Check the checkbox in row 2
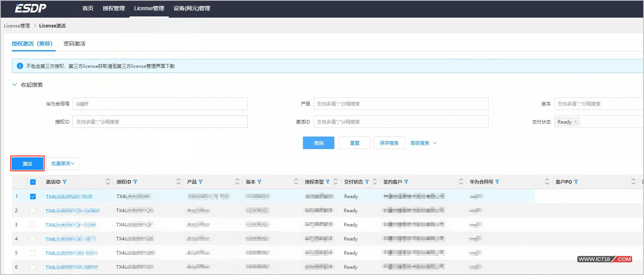 pos(33,211)
